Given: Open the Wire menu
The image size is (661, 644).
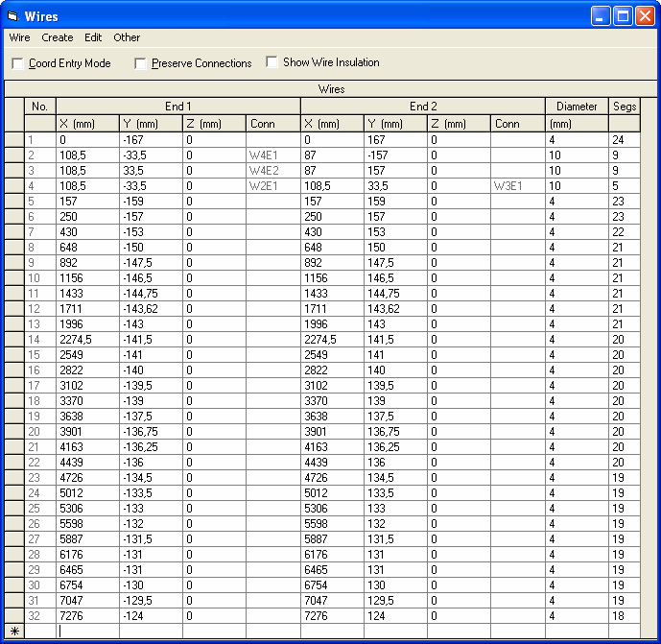Looking at the screenshot, I should pyautogui.click(x=19, y=37).
